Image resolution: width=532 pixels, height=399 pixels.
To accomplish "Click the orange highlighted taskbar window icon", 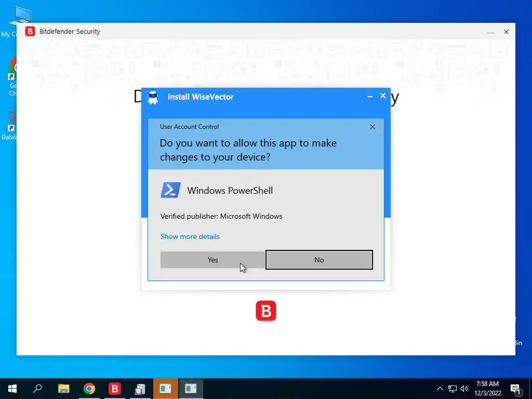I will 165,389.
